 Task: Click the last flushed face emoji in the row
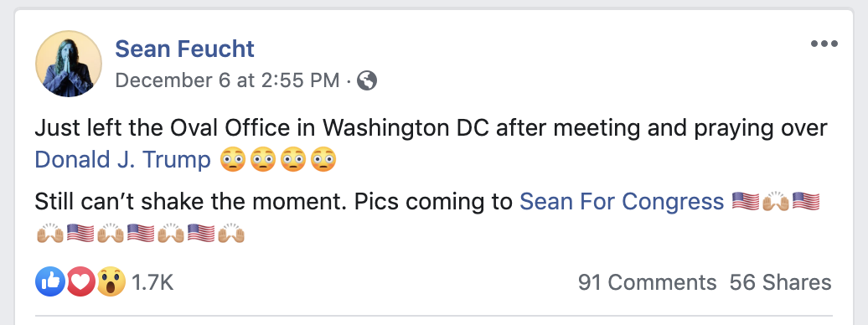(x=323, y=161)
